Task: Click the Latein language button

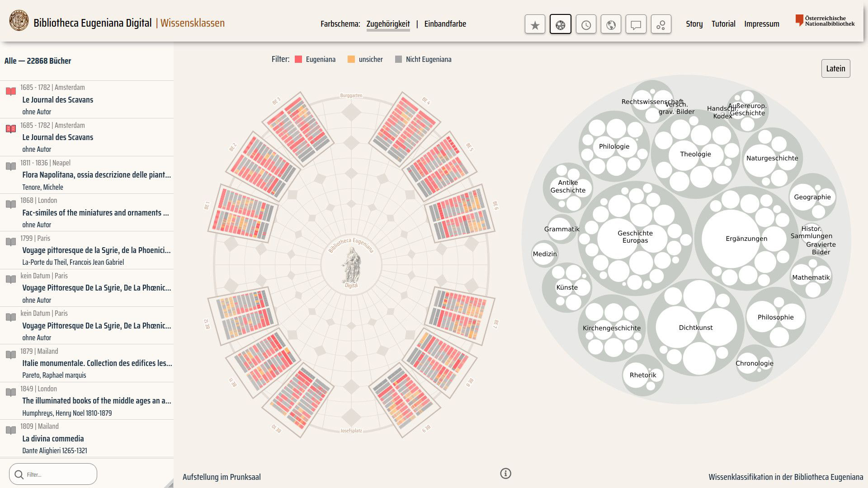Action: click(x=835, y=68)
